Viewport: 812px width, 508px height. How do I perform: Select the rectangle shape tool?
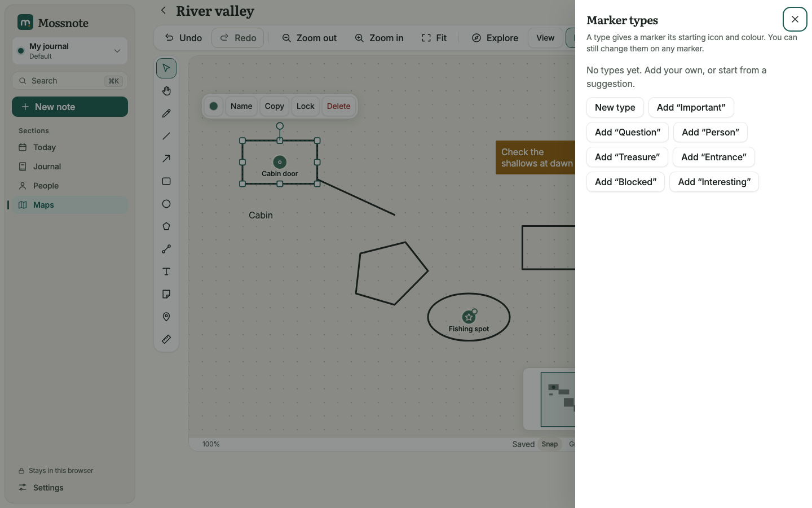pos(166,181)
